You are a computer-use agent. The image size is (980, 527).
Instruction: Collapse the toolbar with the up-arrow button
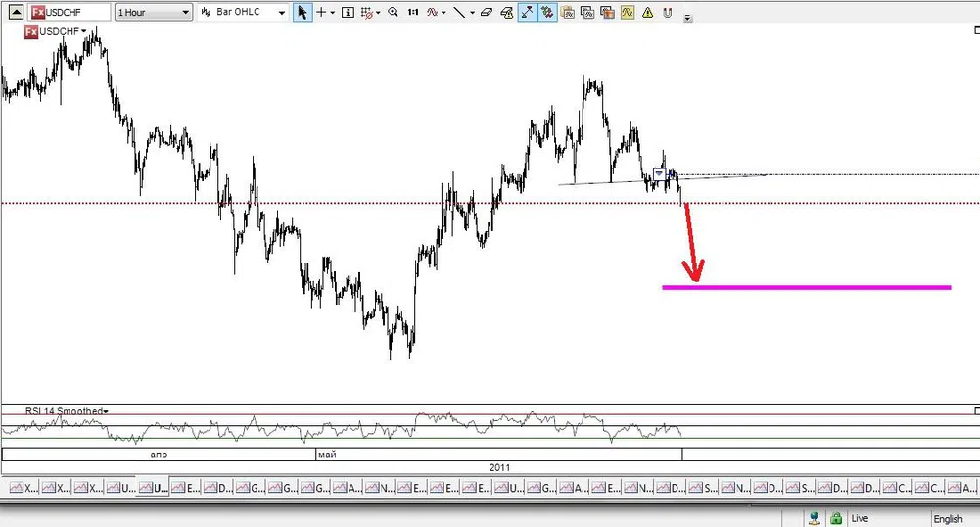[x=16, y=12]
